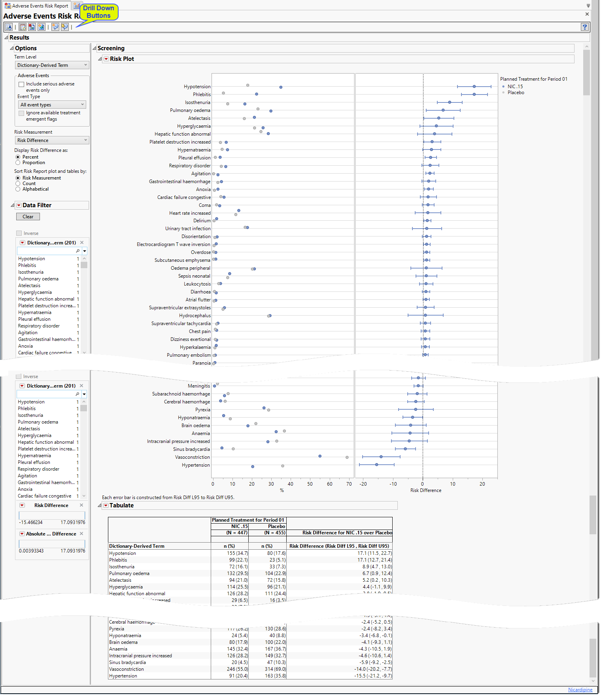The height and width of the screenshot is (700, 601).
Task: Open the Risk Measurement dropdown showing Risk Difference
Action: [52, 140]
